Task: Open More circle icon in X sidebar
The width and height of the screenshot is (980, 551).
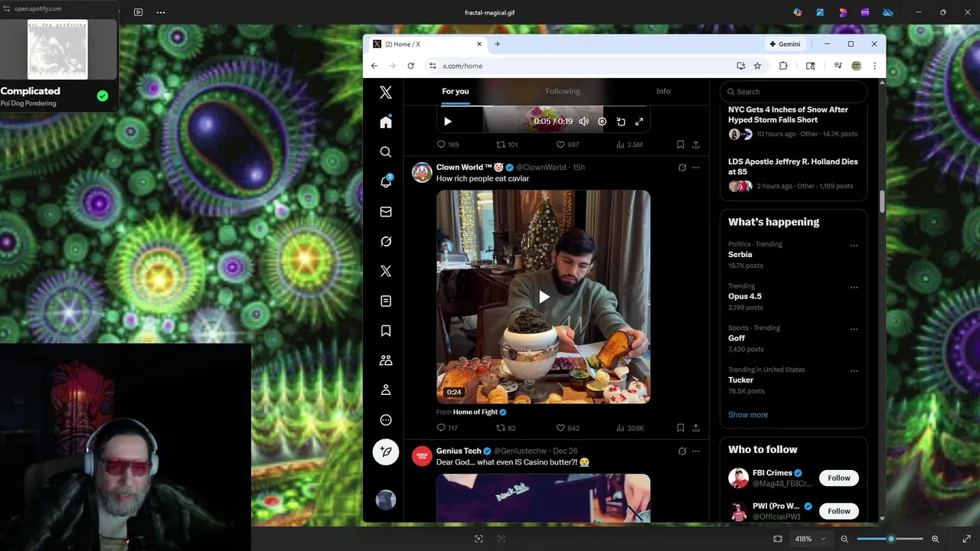Action: [386, 419]
